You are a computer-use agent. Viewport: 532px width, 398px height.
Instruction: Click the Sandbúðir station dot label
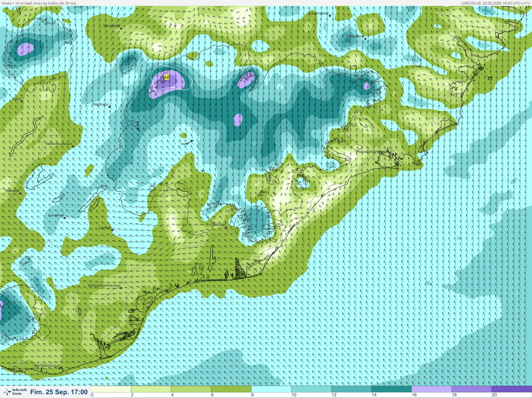point(111,26)
